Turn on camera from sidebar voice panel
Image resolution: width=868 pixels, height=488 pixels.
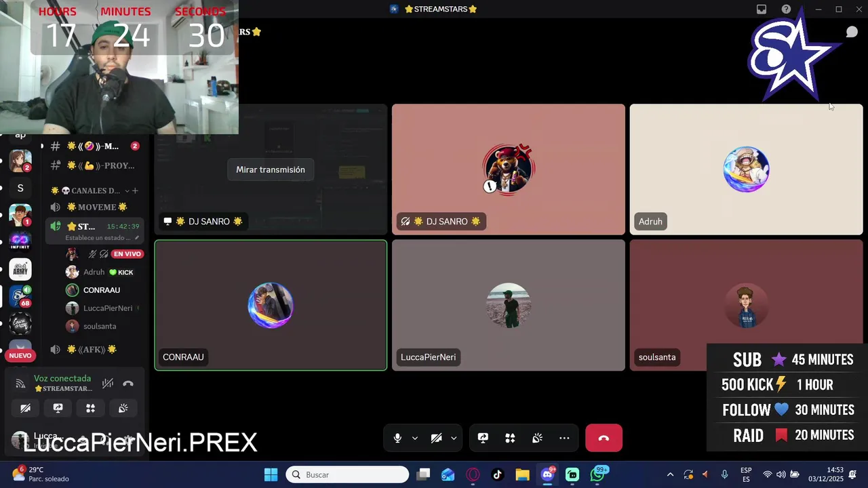[x=25, y=408]
